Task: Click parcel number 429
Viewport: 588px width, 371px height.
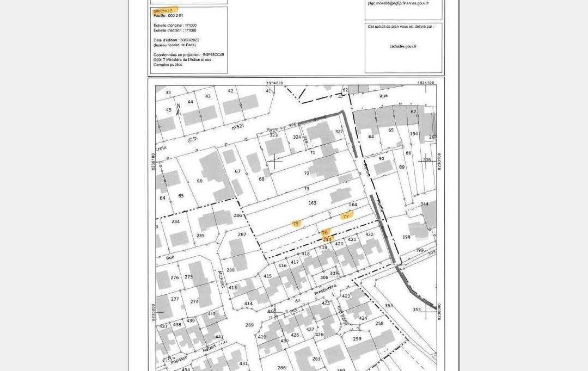Action: [x=262, y=337]
